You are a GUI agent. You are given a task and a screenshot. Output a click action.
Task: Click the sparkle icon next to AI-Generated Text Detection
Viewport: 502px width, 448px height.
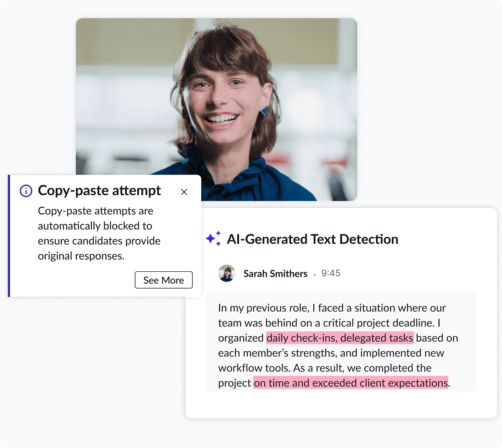[x=213, y=239]
